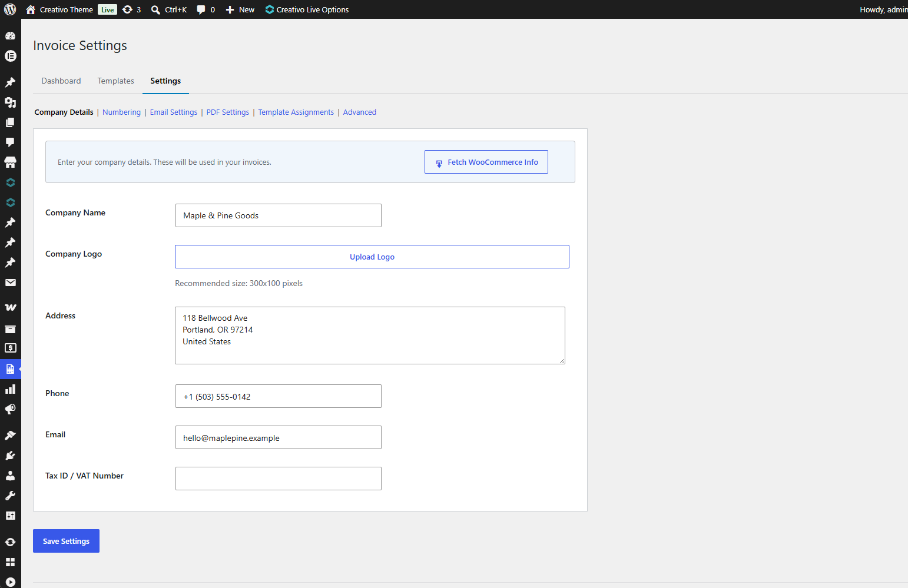Click the 'Invoice Settings' page heading

tap(80, 46)
